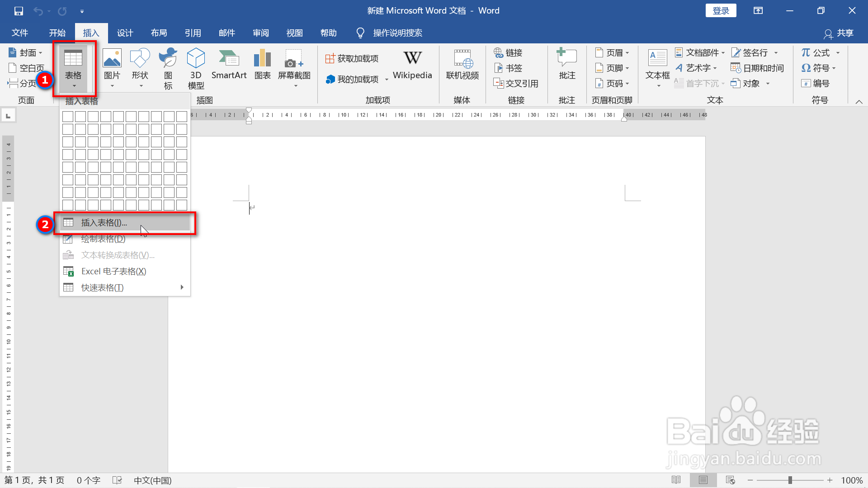Screen dimensions: 868x488
Task: Click the 共享 (Share) button
Action: tap(839, 33)
